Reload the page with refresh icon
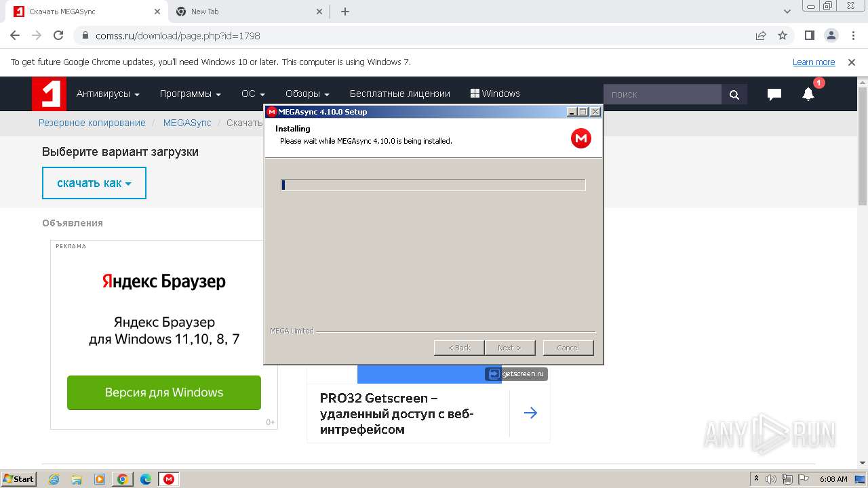This screenshot has height=488, width=868. pos(58,35)
